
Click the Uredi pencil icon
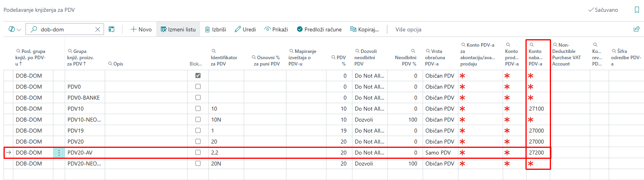pyautogui.click(x=238, y=29)
